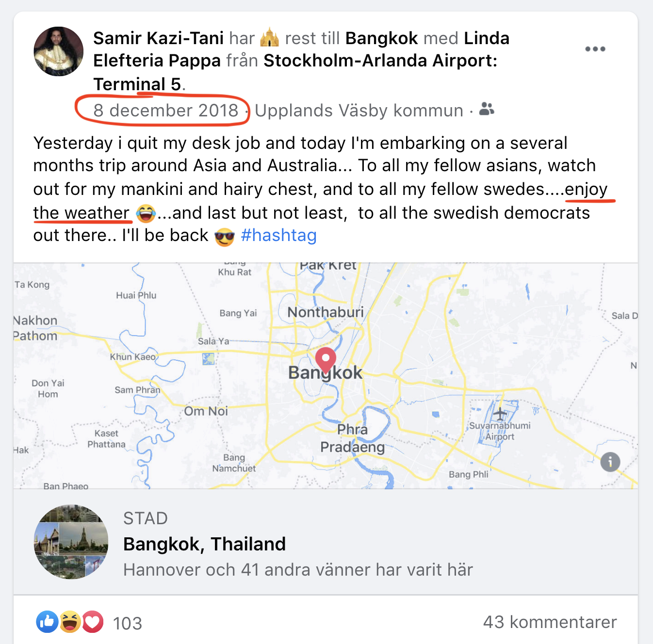Click the map info icon
The image size is (653, 644).
pyautogui.click(x=610, y=462)
